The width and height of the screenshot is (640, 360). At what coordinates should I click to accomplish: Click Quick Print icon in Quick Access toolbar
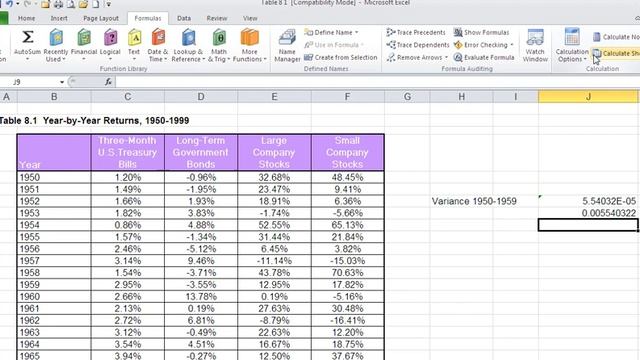[x=58, y=4]
